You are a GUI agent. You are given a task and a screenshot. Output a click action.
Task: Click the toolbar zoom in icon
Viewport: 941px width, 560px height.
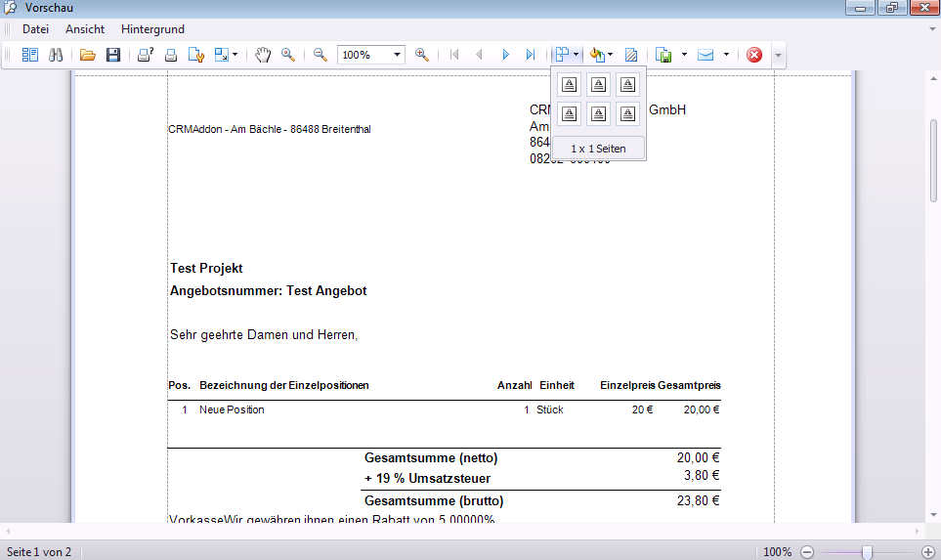[422, 55]
